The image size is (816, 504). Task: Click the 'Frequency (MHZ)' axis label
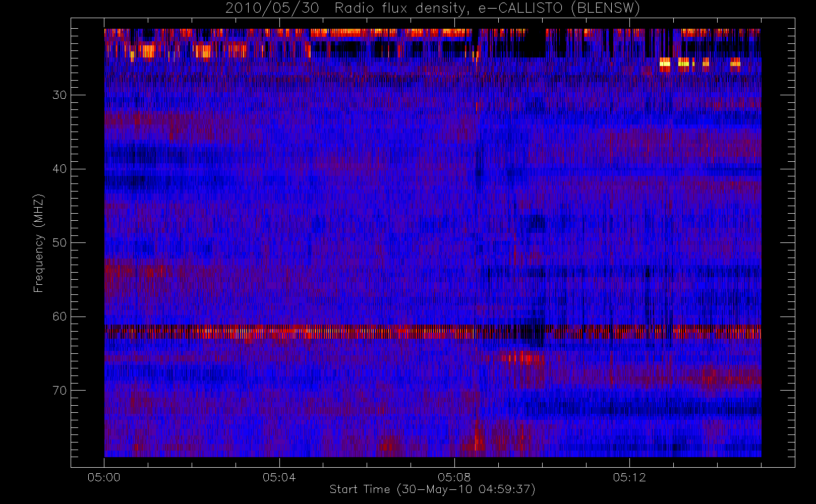click(x=38, y=243)
